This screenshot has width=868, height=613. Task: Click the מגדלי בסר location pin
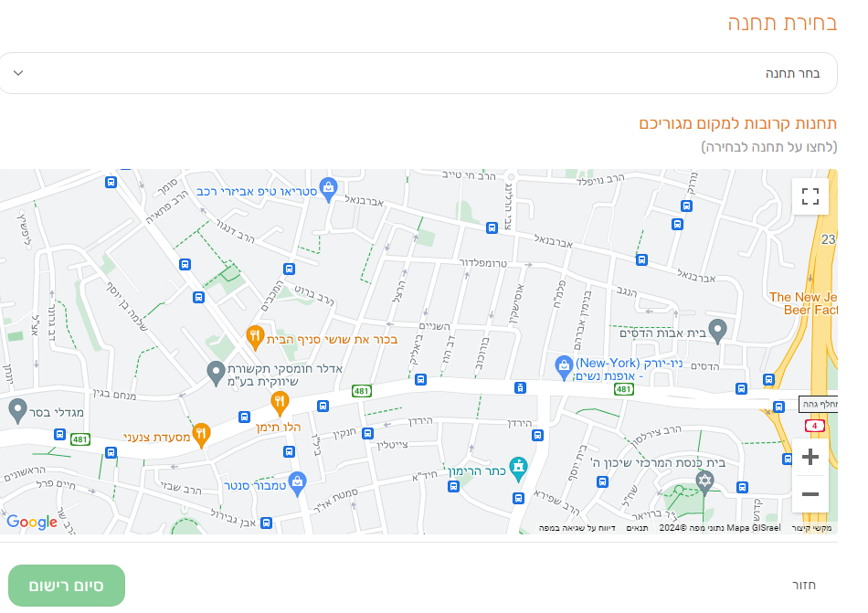pos(17,411)
